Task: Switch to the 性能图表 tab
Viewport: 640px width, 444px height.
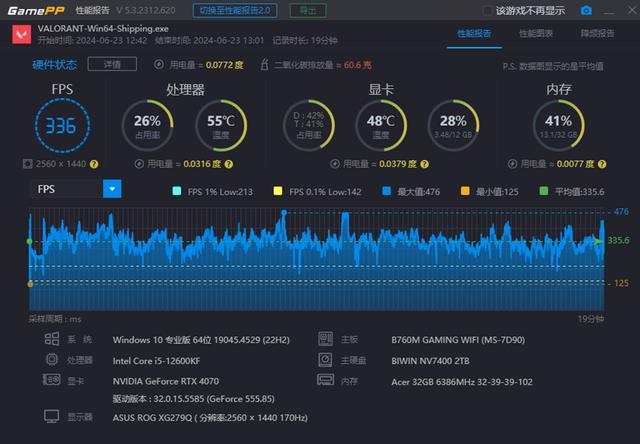Action: (x=536, y=33)
